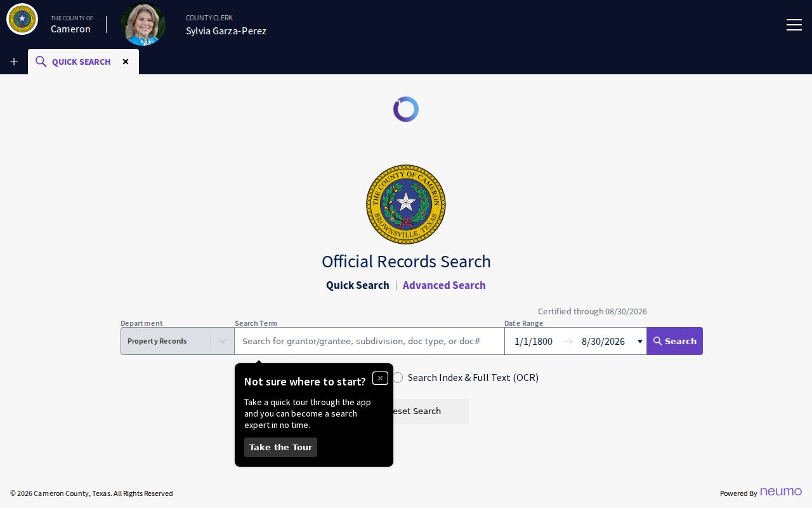Viewport: 812px width, 508px height.
Task: Click the neumo logo in the footer
Action: (781, 492)
